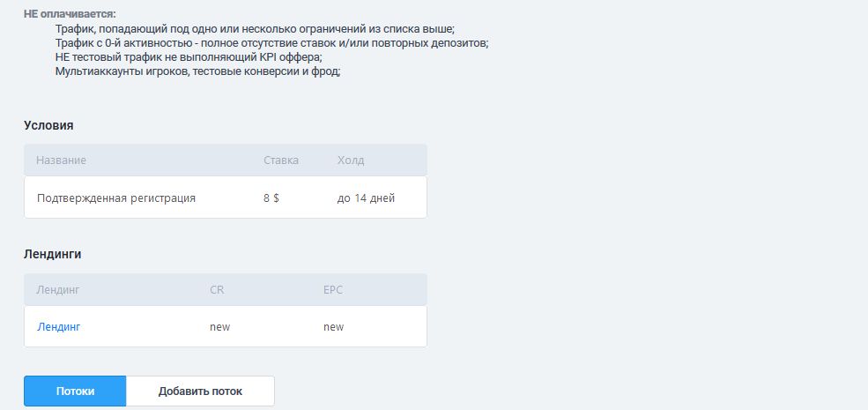
Task: Click the Мультиаккаунты игроков line
Action: pyautogui.click(x=197, y=71)
